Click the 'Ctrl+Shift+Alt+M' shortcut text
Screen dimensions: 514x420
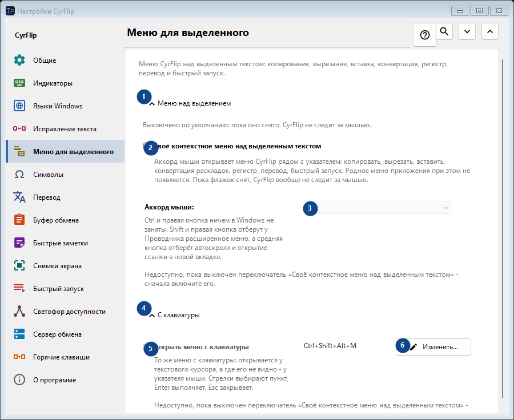(x=330, y=346)
